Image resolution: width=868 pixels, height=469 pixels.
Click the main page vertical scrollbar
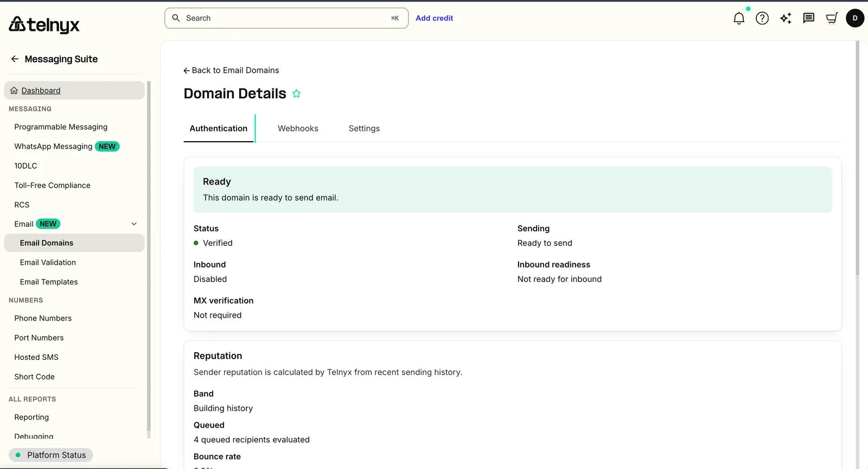857,157
